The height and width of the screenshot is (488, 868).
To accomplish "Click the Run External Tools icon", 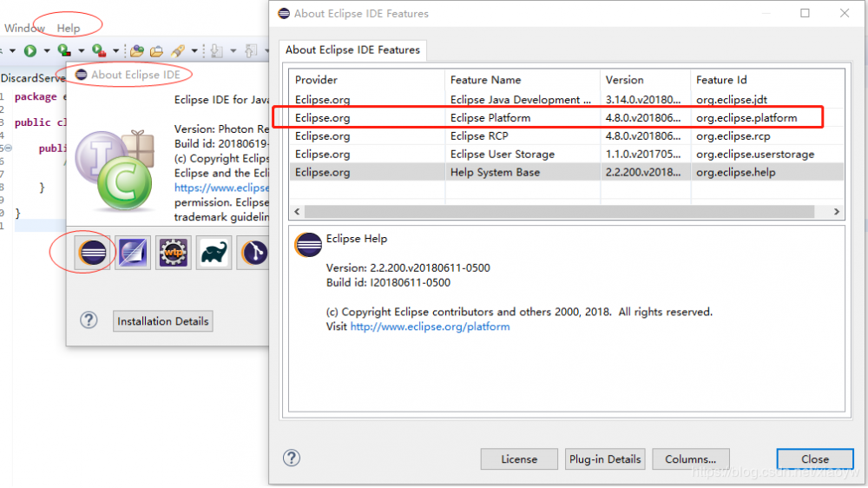I will tap(98, 51).
